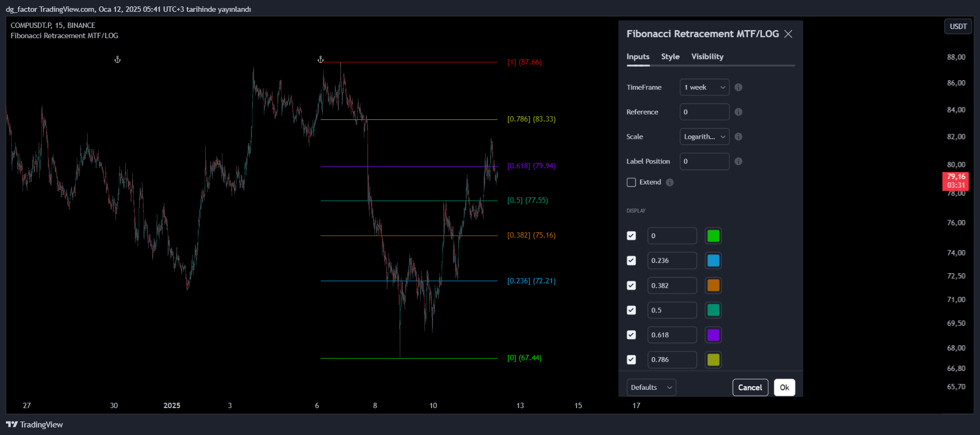
Task: Open the TimeFrame '1 week' dropdown
Action: [704, 87]
